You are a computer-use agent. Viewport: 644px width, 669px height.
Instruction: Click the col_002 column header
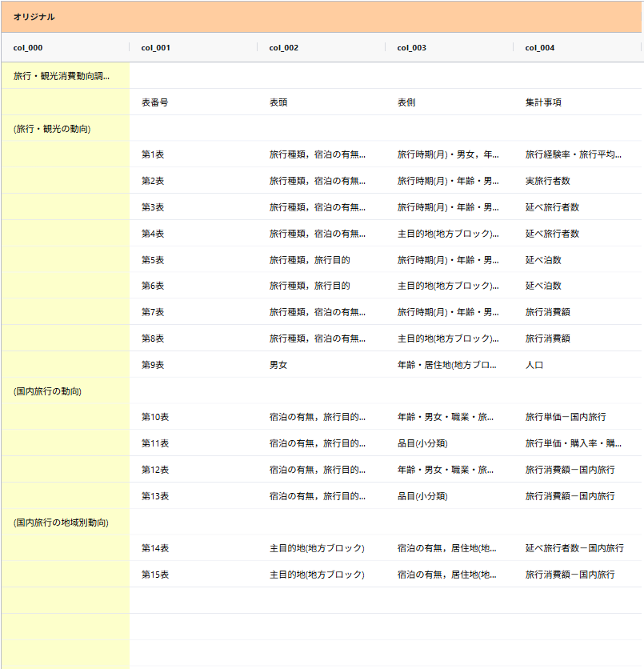pyautogui.click(x=284, y=48)
